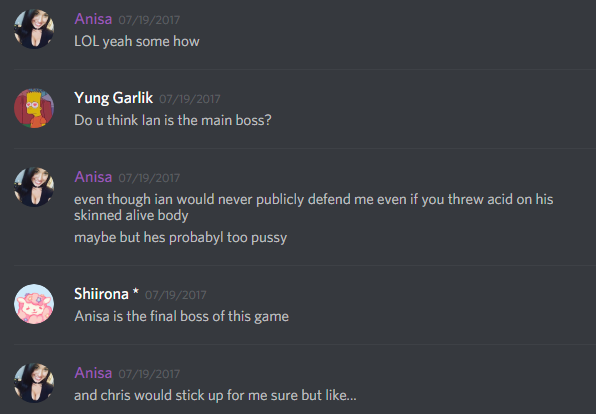Click Anisa username above 'and chris would'

[93, 373]
